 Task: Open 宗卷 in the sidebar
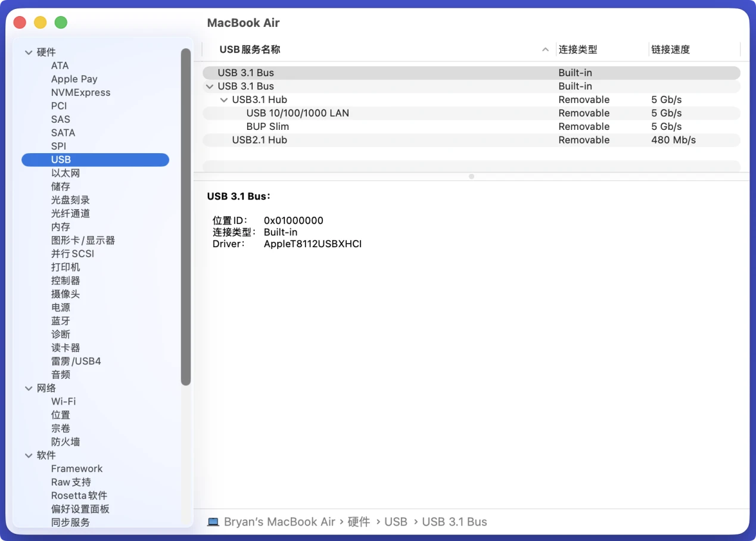click(x=61, y=428)
